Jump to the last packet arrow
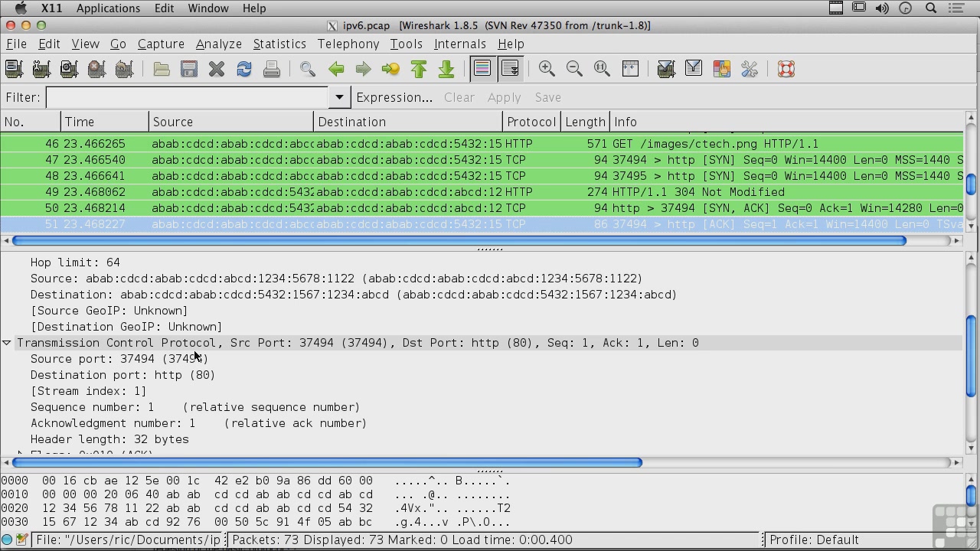The image size is (980, 551). 446,69
